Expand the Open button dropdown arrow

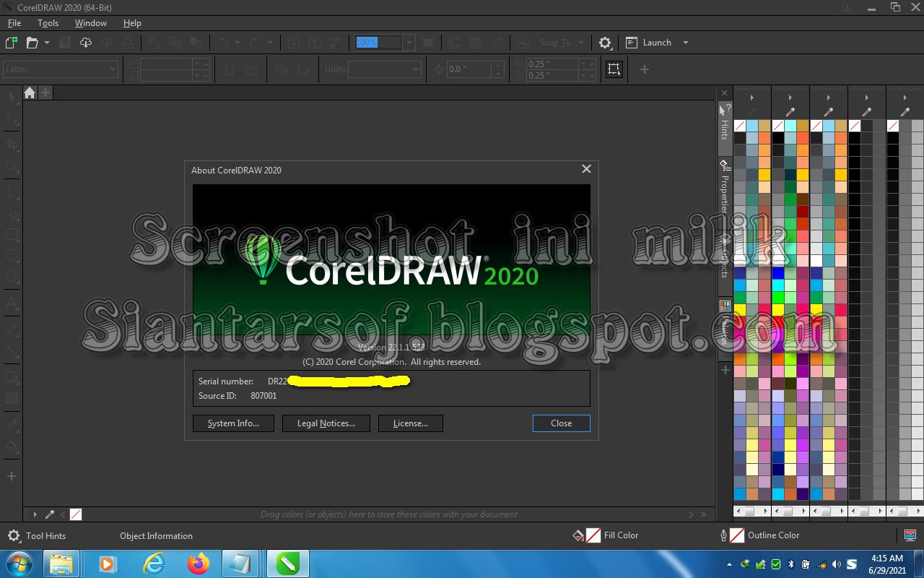[47, 43]
